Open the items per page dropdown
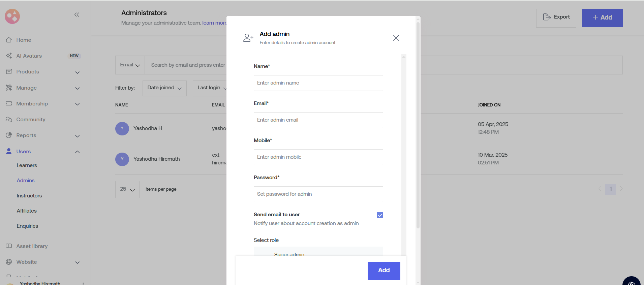 coord(127,189)
